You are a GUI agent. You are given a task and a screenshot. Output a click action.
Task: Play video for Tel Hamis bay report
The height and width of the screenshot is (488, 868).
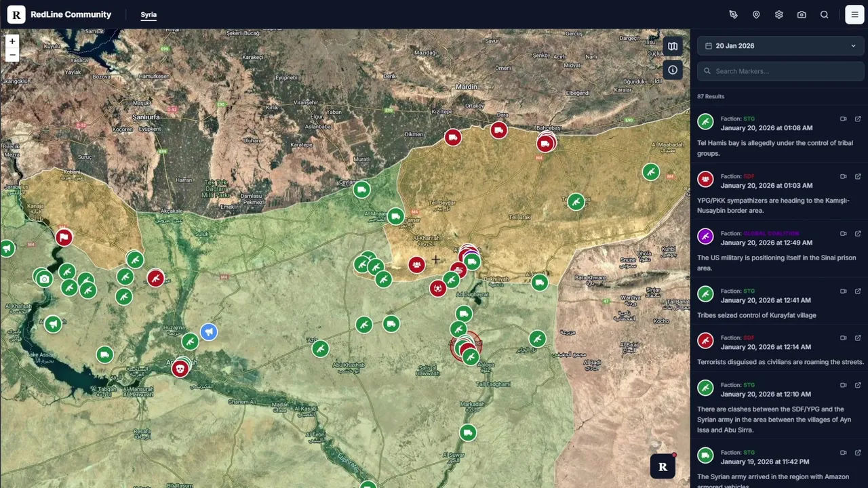(844, 119)
